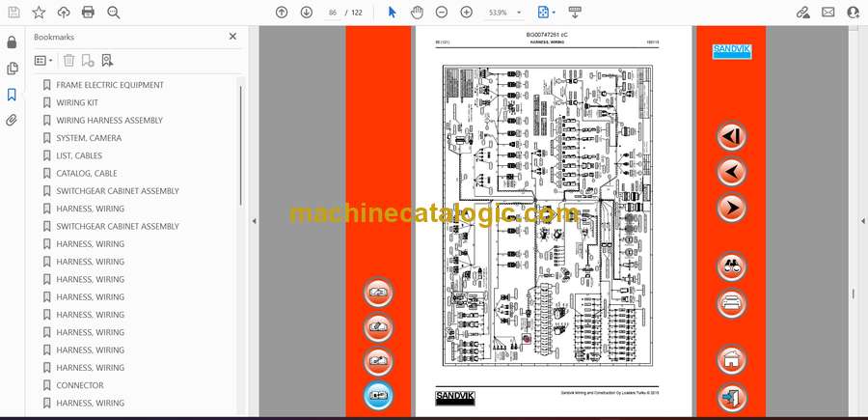Show page thumbnails panel in left sidebar
Screen dimensions: 868x420
12,69
